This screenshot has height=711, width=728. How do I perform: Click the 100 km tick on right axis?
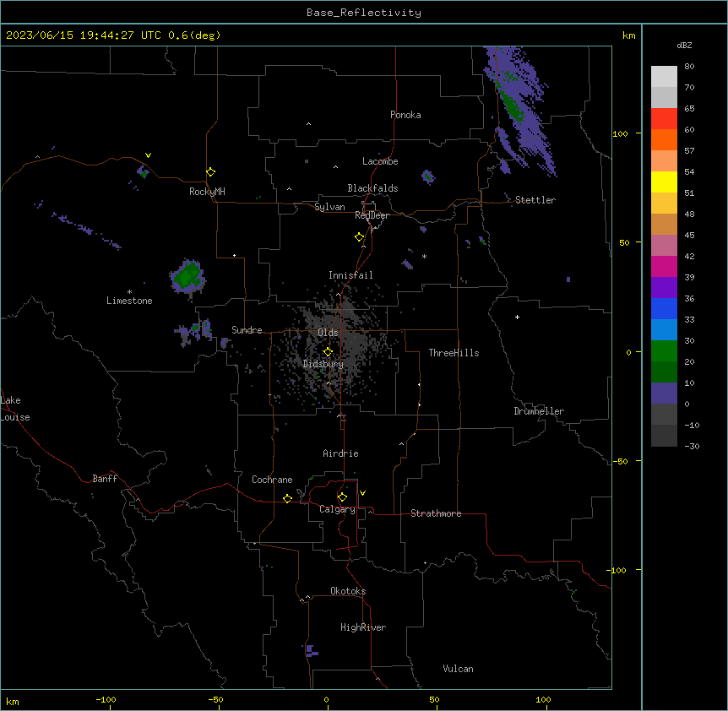click(x=620, y=134)
